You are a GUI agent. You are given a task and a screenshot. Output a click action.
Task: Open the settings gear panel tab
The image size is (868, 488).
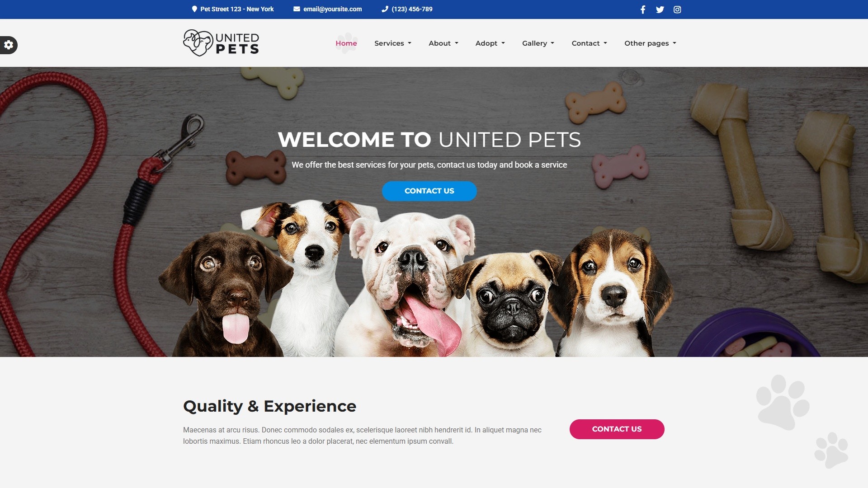tap(9, 45)
